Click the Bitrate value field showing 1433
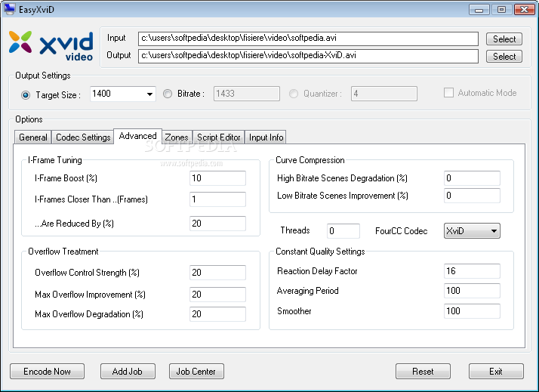Image resolution: width=539 pixels, height=392 pixels. coord(246,94)
